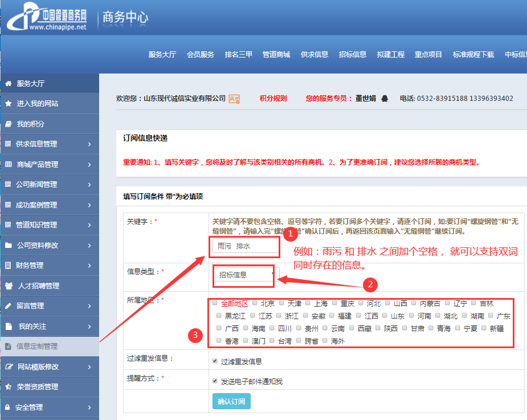The height and width of the screenshot is (420, 527).
Task: Go to 管道商城 in top navigation
Action: (x=276, y=55)
